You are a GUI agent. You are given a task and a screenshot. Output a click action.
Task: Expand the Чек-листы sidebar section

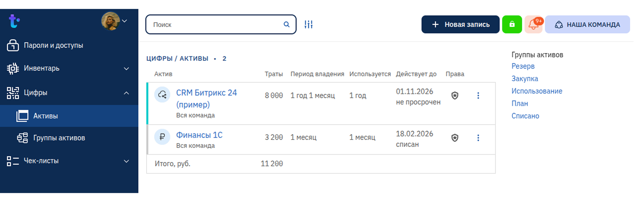point(126,161)
